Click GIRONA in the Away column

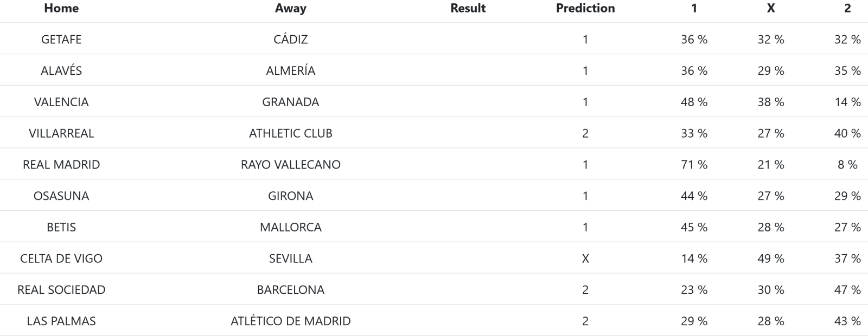click(x=290, y=196)
